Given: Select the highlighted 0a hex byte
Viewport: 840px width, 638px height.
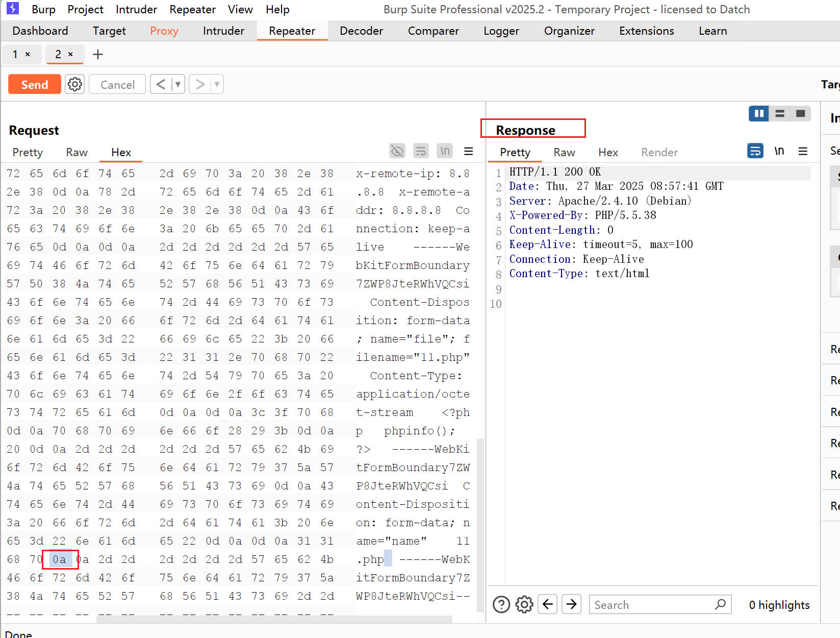Looking at the screenshot, I should (x=60, y=559).
